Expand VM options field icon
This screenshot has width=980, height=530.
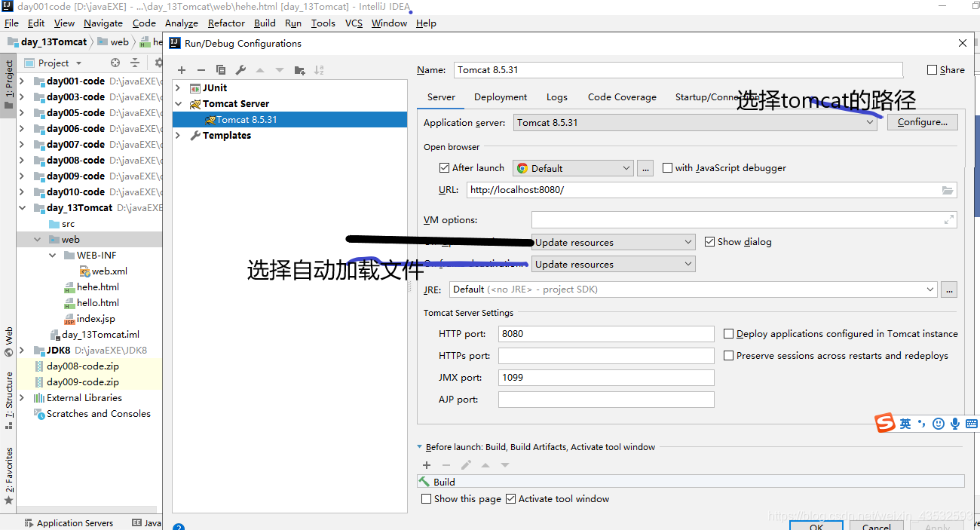tap(949, 220)
